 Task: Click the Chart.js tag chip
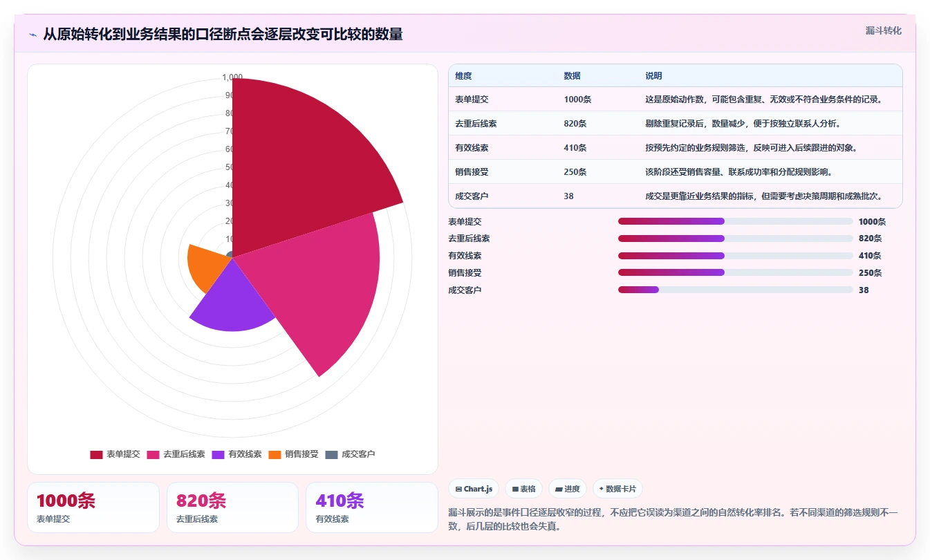pos(474,489)
